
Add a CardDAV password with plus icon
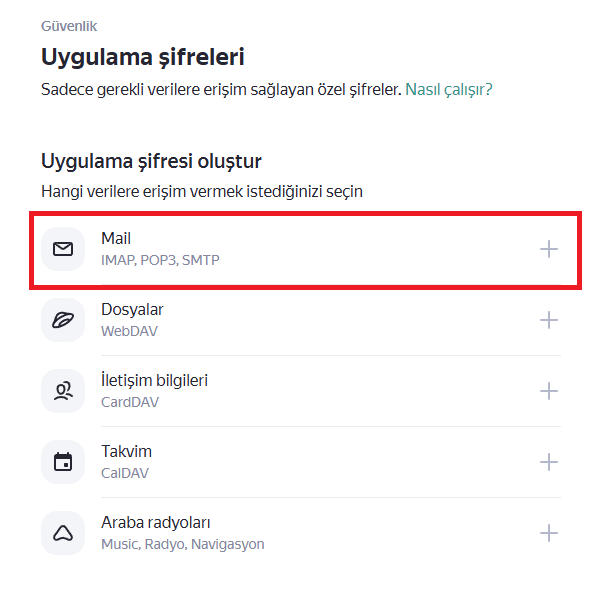[x=549, y=391]
